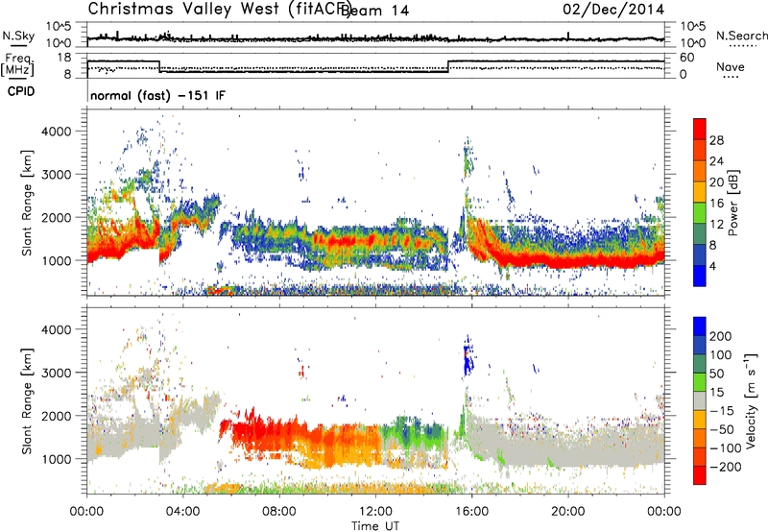Click the 4 value on the power scale
This screenshot has height=532, width=768.
pos(713,266)
